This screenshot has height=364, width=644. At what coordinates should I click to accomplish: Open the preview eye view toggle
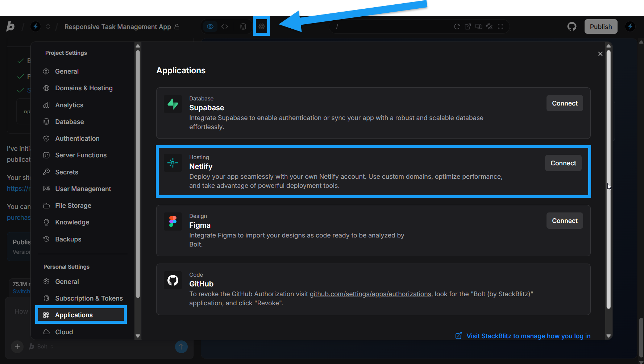pos(210,26)
